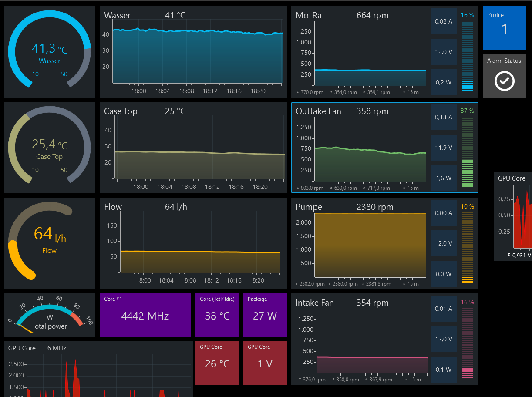This screenshot has width=532, height=397.
Task: Click the Pumpe 10 % bar indicator
Action: (x=467, y=247)
